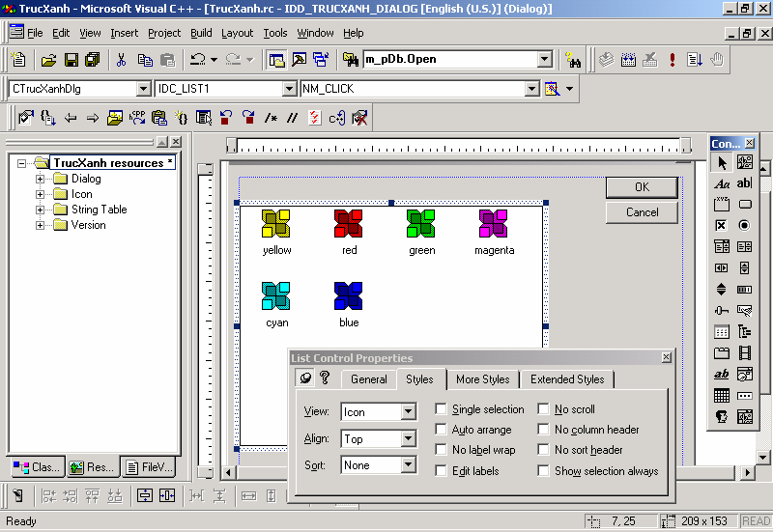Open the View dropdown showing Icon
The height and width of the screenshot is (532, 773).
pyautogui.click(x=408, y=412)
